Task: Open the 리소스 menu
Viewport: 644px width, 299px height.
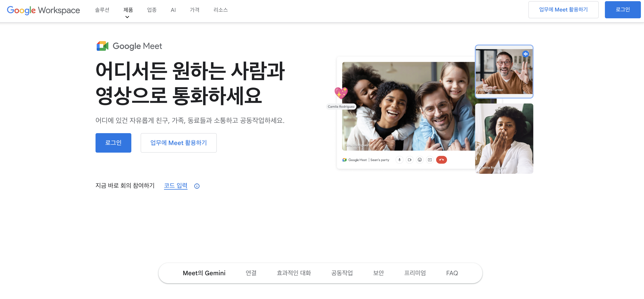Action: [220, 10]
